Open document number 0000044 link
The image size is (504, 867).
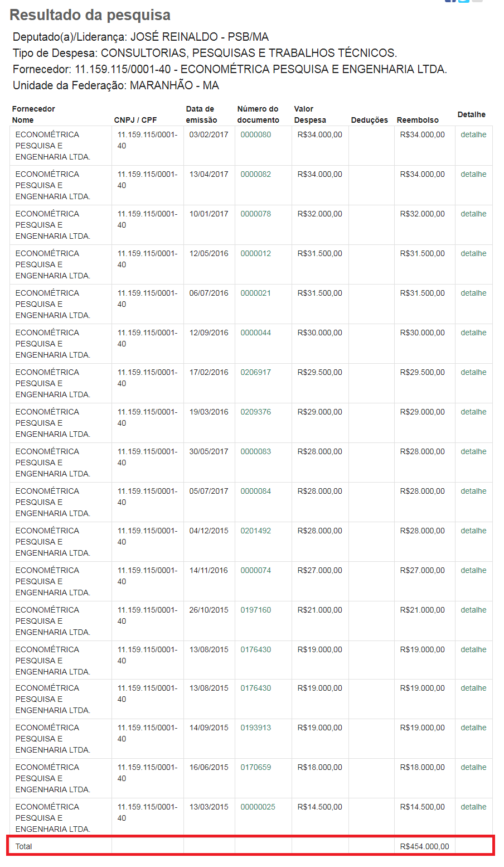256,333
